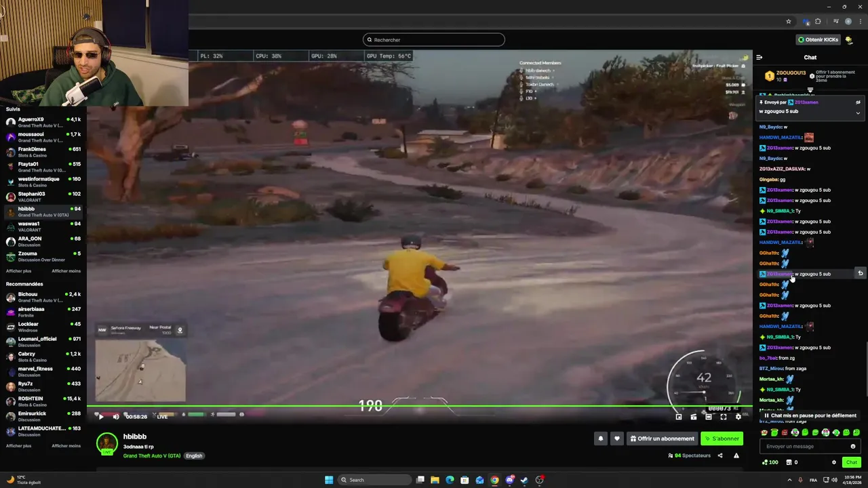Mute the stream volume
Screen dimensions: 868x488
click(x=116, y=417)
